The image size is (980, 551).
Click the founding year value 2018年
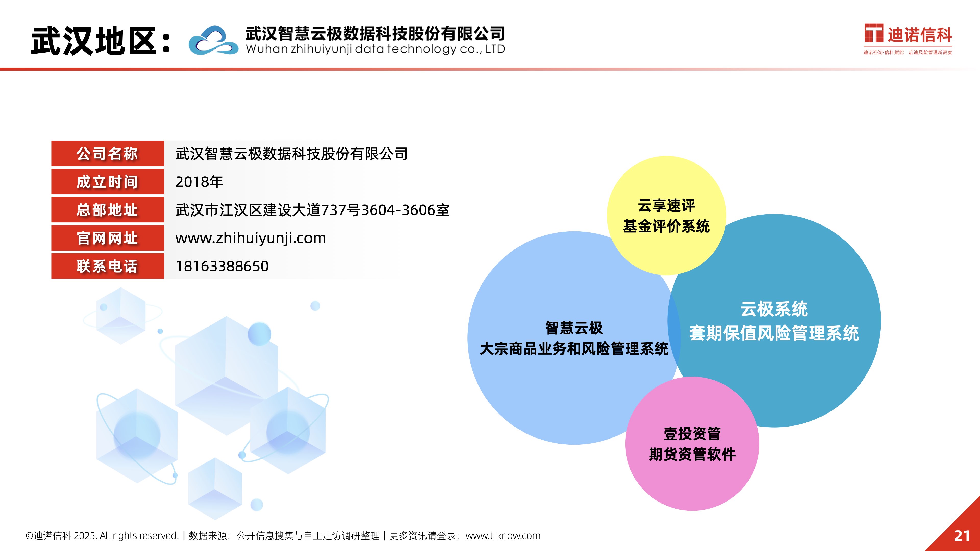pyautogui.click(x=199, y=182)
